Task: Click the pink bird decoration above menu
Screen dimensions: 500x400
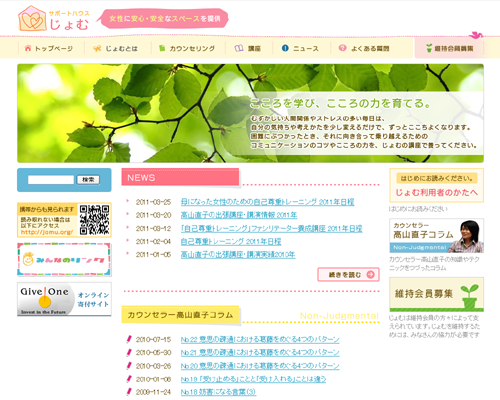Action: pyautogui.click(x=476, y=35)
